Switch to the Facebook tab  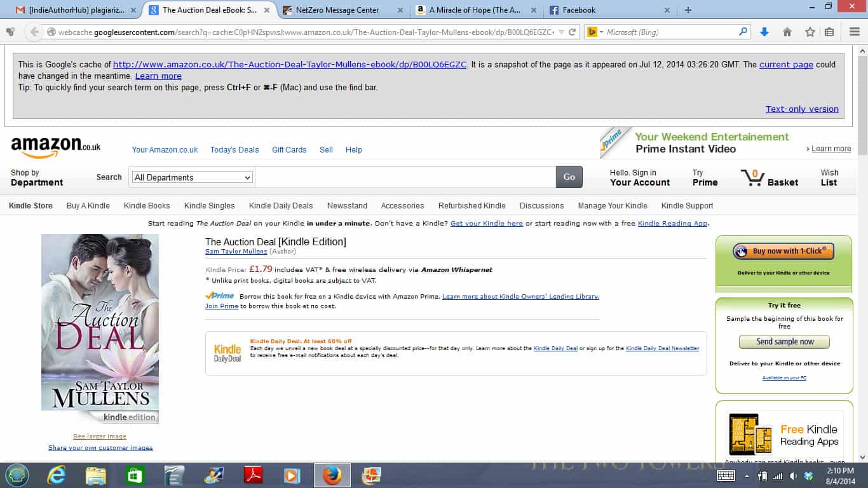(x=610, y=10)
